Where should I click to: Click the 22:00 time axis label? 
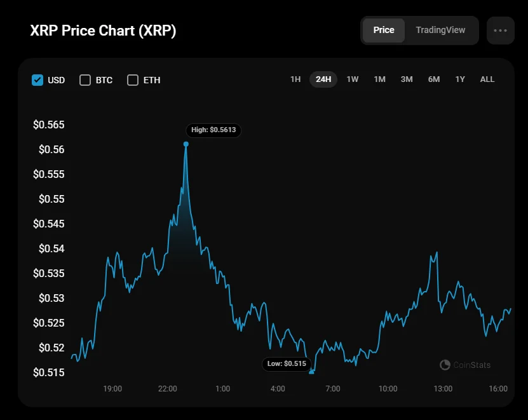[x=168, y=388]
